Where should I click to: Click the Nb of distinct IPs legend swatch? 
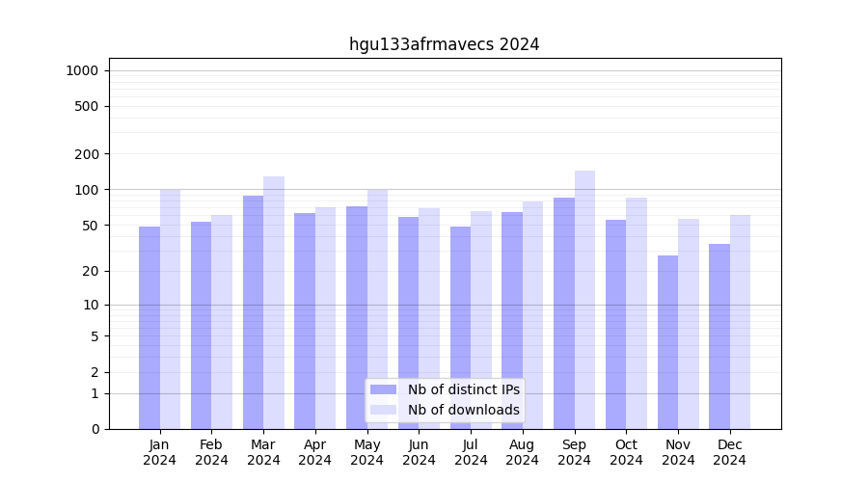pyautogui.click(x=383, y=389)
